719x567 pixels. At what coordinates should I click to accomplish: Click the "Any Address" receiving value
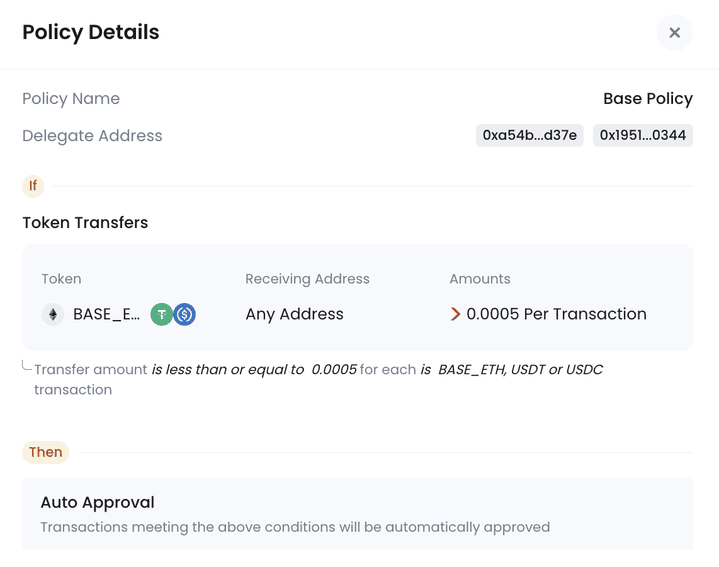point(294,314)
